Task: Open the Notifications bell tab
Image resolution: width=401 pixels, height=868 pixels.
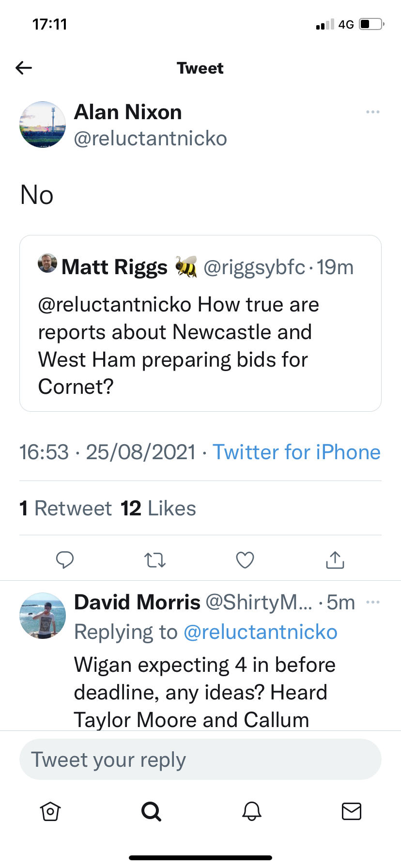Action: (252, 811)
